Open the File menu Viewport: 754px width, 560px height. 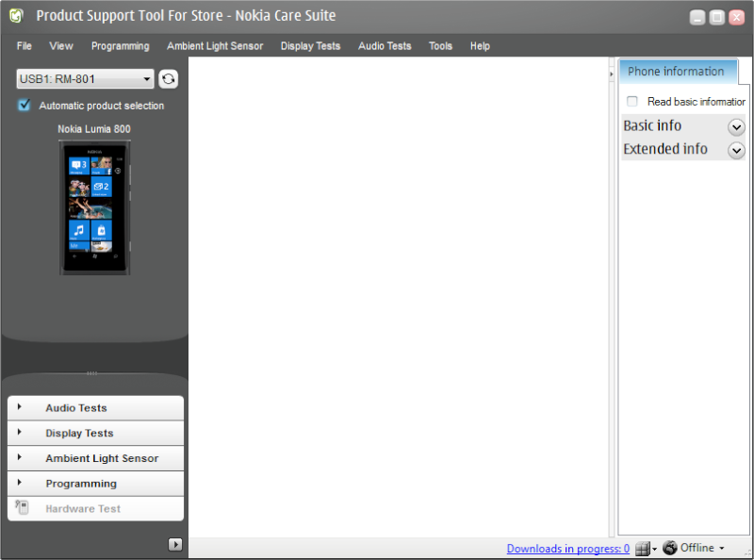(25, 46)
